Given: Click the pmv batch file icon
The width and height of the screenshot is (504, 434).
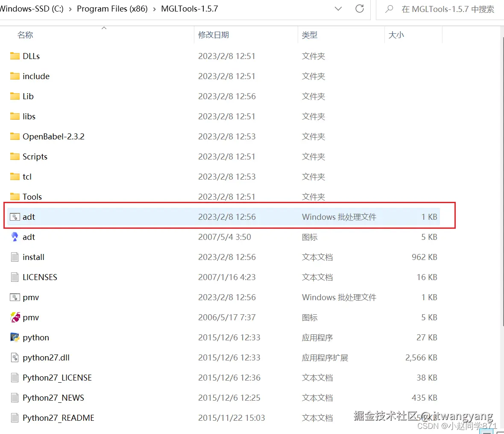Looking at the screenshot, I should coord(15,297).
